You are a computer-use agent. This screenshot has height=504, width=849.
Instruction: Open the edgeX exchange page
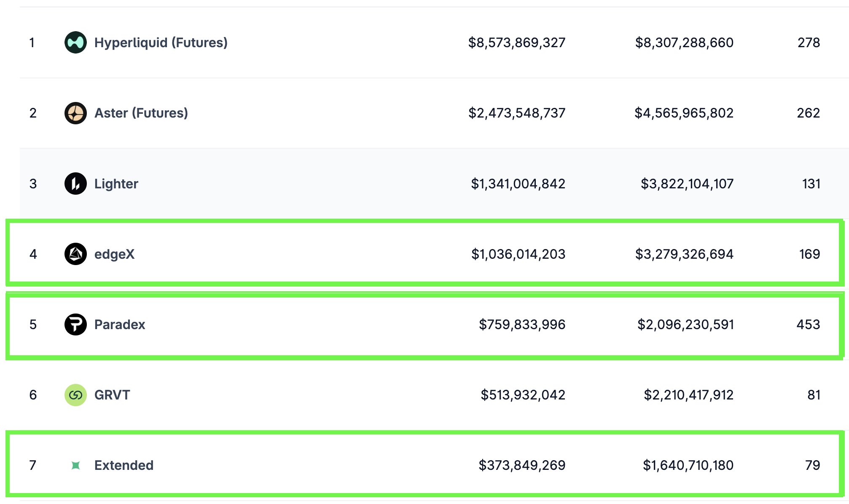pos(114,254)
